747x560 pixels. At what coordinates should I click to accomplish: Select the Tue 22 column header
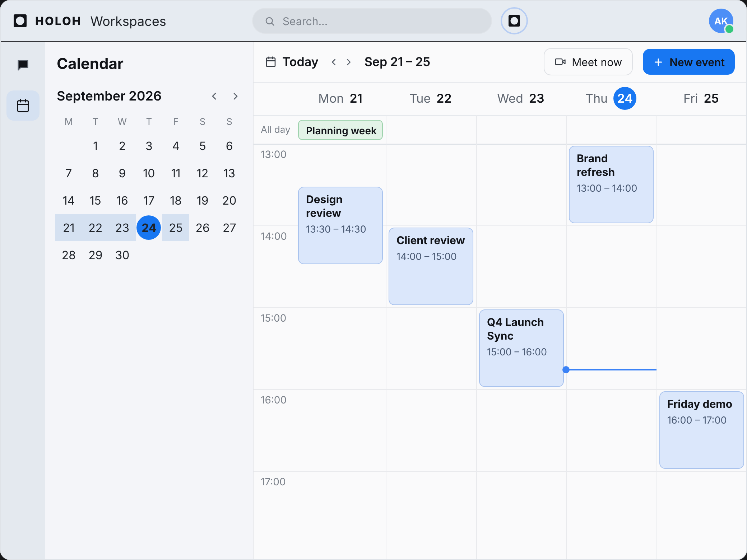[431, 98]
